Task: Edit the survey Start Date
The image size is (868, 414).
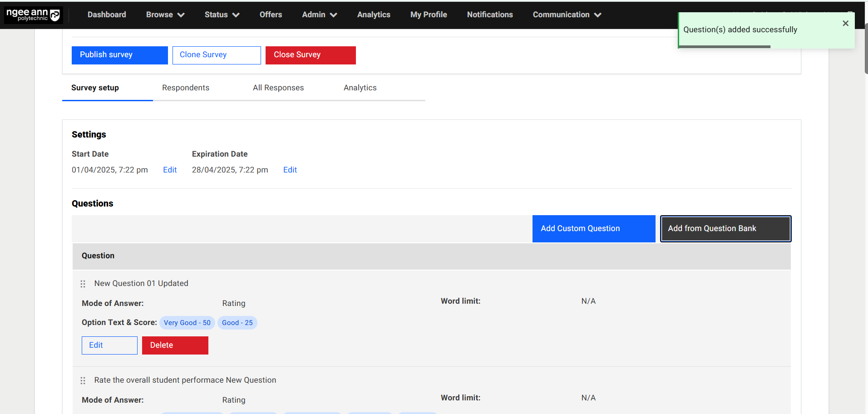Action: pyautogui.click(x=170, y=170)
